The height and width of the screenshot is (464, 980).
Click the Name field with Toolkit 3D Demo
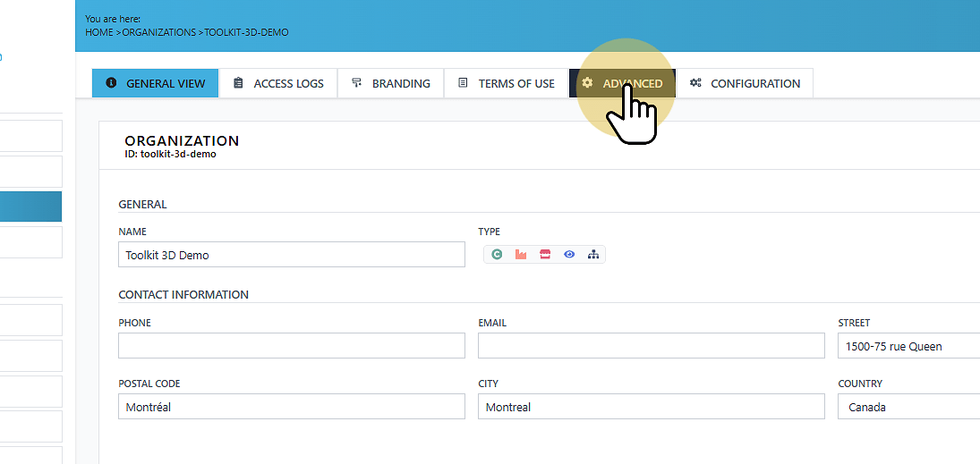(x=291, y=254)
